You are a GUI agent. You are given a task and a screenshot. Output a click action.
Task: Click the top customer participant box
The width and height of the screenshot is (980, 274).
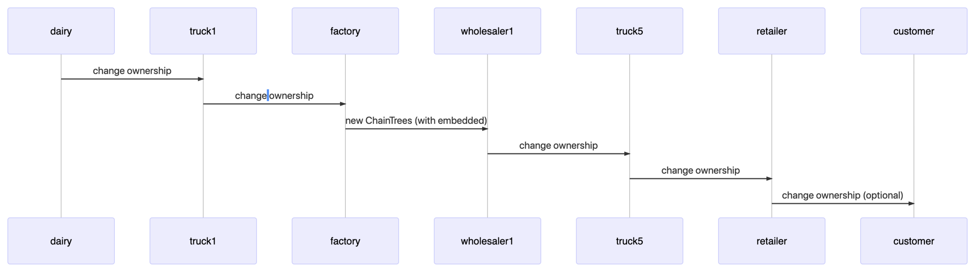[914, 31]
